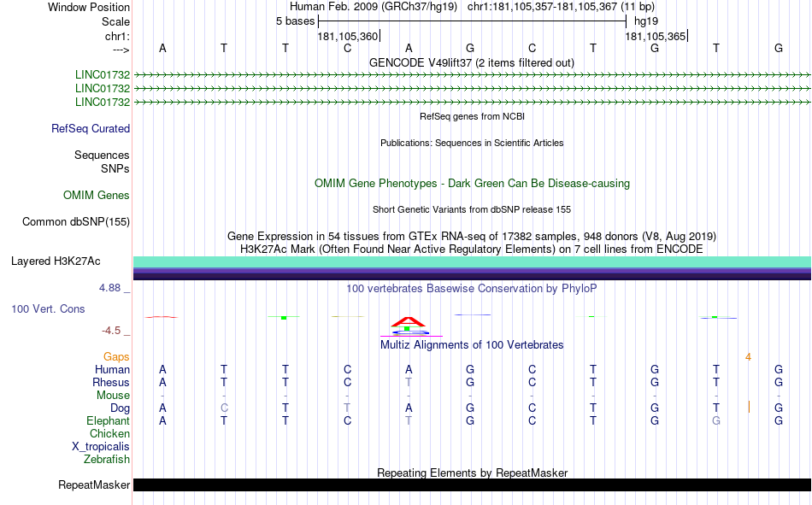Select the Elephant alignment row label
Screen dimensions: 812x505
tap(108, 420)
